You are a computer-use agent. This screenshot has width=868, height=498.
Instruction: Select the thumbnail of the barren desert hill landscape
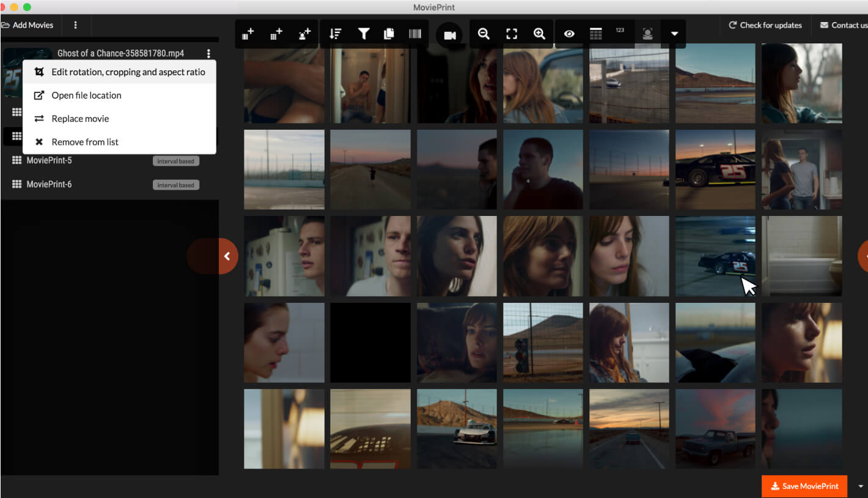pyautogui.click(x=716, y=83)
